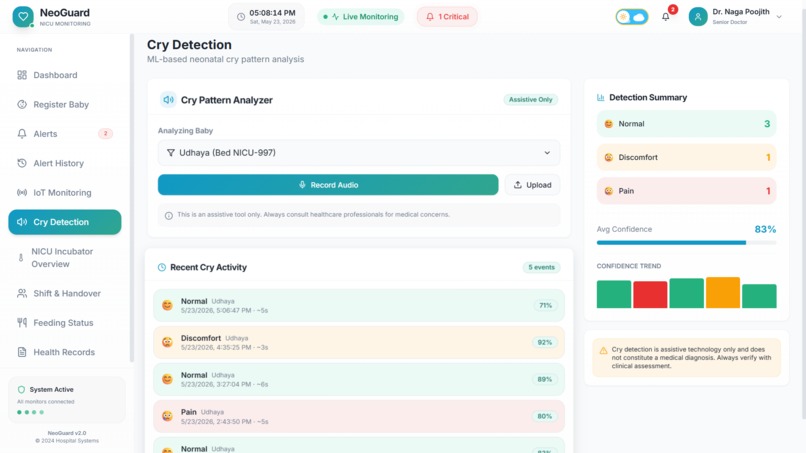Open Shift & Handover page

tap(65, 294)
